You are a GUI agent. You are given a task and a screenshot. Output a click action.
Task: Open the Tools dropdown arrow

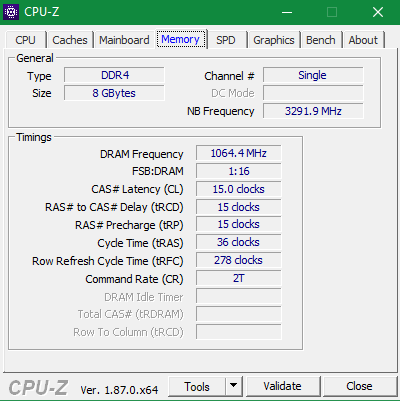234,386
